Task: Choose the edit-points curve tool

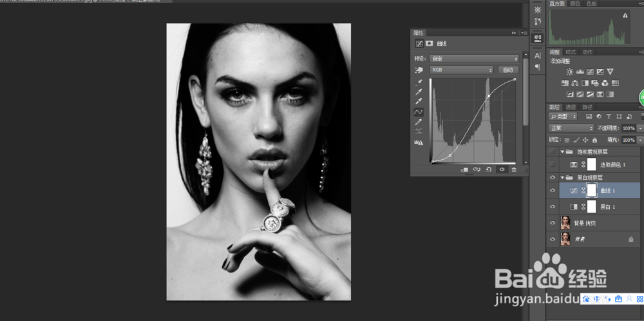Action: click(419, 112)
